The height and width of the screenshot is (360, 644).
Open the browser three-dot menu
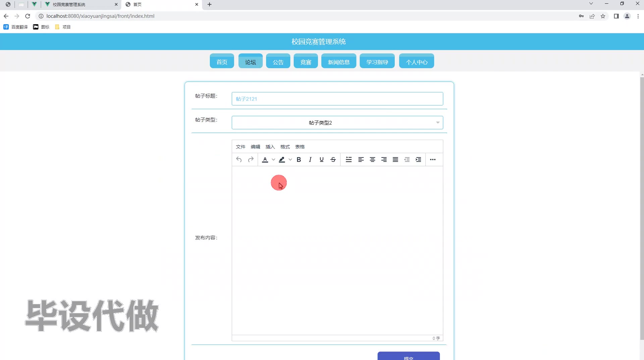[x=638, y=16]
